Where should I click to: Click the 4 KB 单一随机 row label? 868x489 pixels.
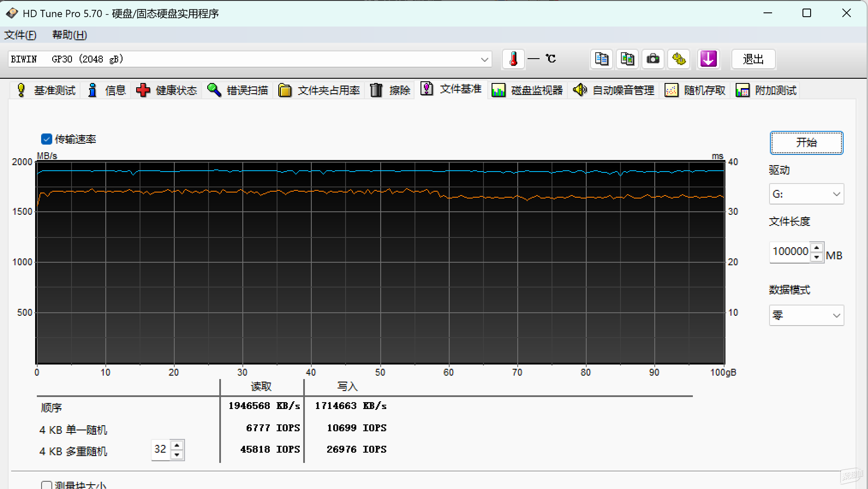pyautogui.click(x=73, y=430)
